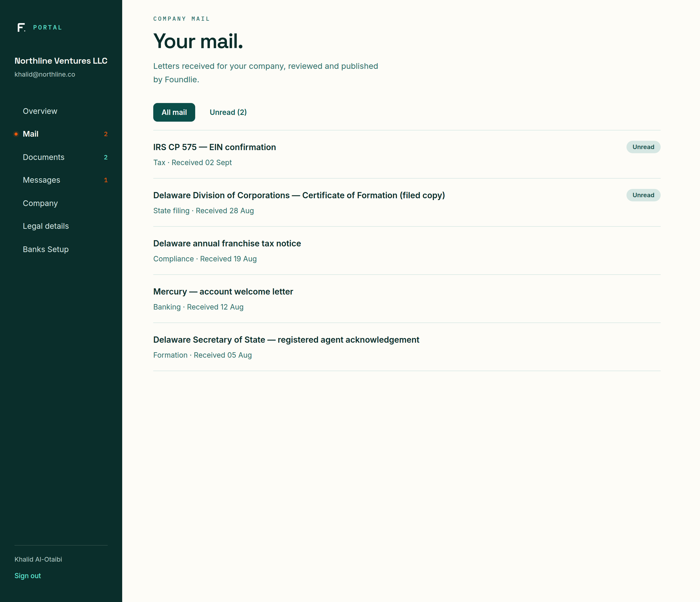Image resolution: width=700 pixels, height=602 pixels.
Task: Open Delaware registered agent acknowledgement letter
Action: click(x=407, y=347)
